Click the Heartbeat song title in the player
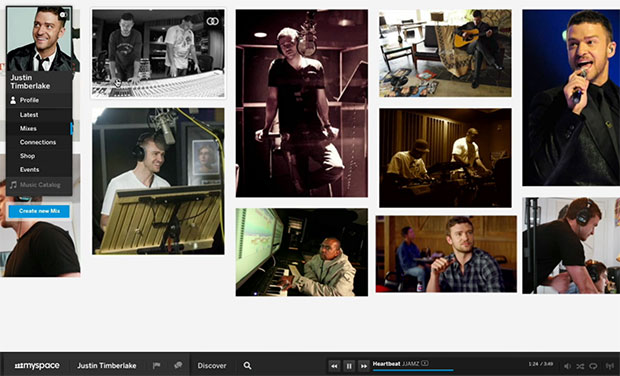Screen dimensions: 620x376 (386, 363)
